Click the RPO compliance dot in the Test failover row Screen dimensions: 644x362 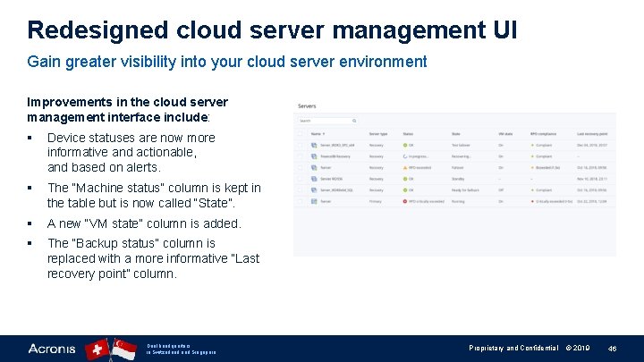pyautogui.click(x=533, y=145)
